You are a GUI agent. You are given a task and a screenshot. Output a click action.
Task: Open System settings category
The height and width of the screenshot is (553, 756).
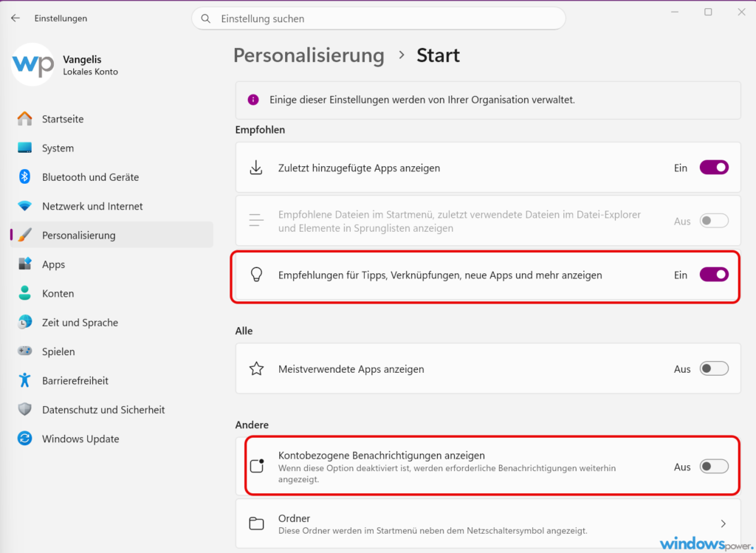point(111,148)
